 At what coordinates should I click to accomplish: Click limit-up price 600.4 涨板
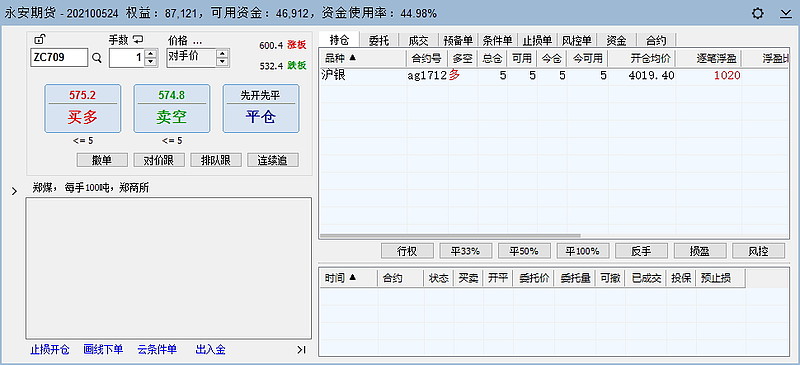tap(283, 45)
